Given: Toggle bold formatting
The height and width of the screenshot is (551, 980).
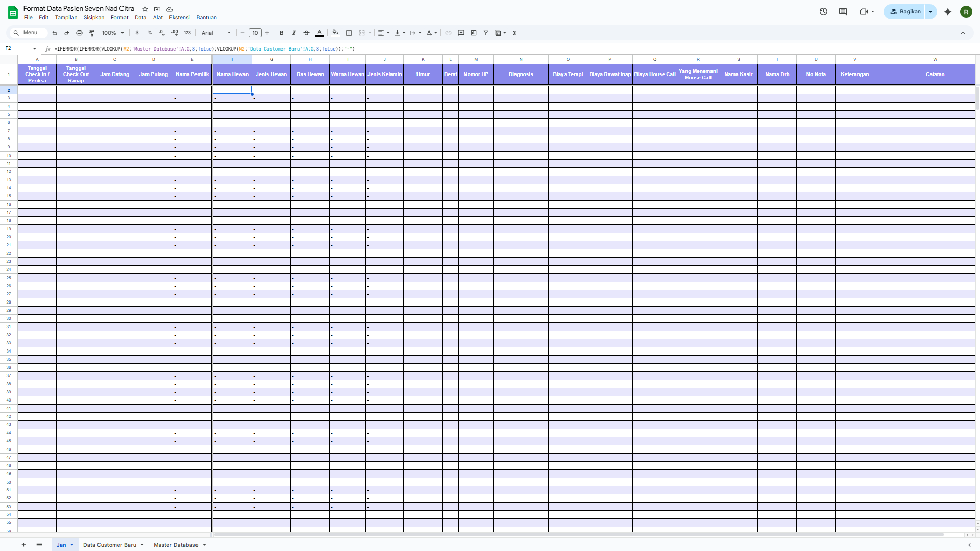Looking at the screenshot, I should [282, 33].
